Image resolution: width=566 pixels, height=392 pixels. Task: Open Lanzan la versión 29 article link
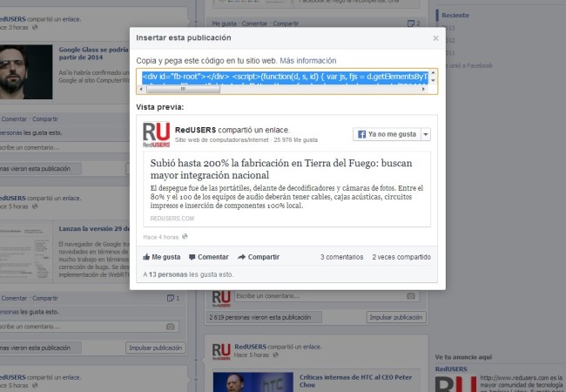(x=94, y=229)
